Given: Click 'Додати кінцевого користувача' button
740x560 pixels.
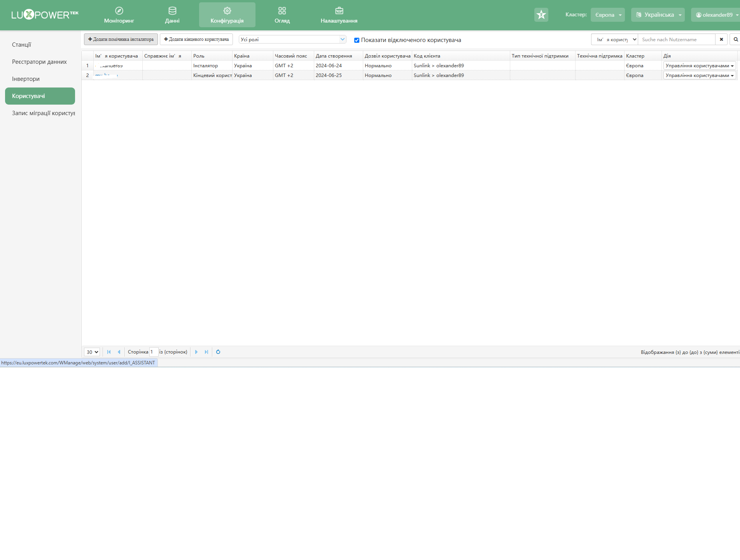Looking at the screenshot, I should (196, 39).
